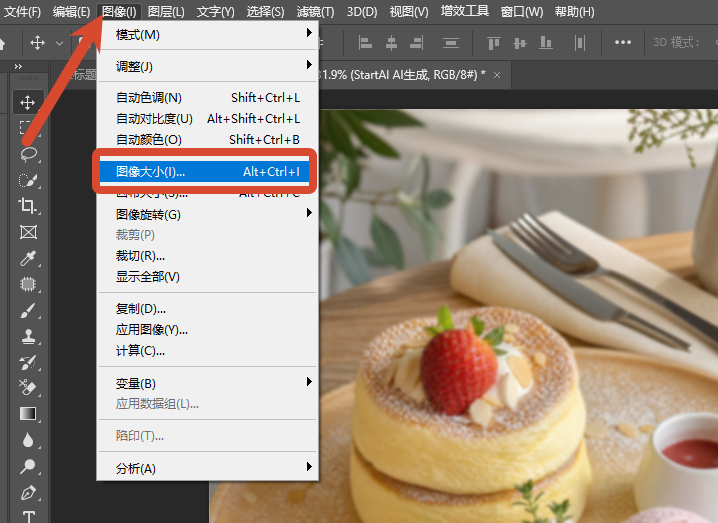This screenshot has height=523, width=718.
Task: Select the Eraser tool
Action: [x=27, y=387]
